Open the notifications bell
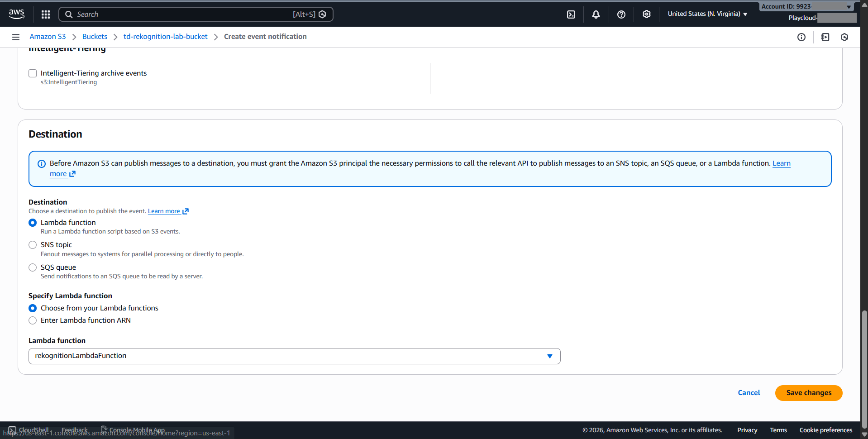868x439 pixels. click(x=596, y=14)
